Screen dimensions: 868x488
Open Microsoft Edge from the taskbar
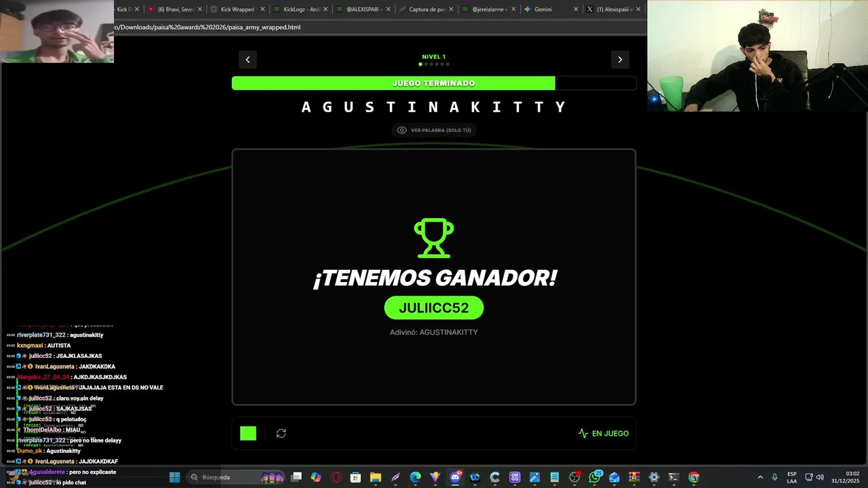point(415,477)
